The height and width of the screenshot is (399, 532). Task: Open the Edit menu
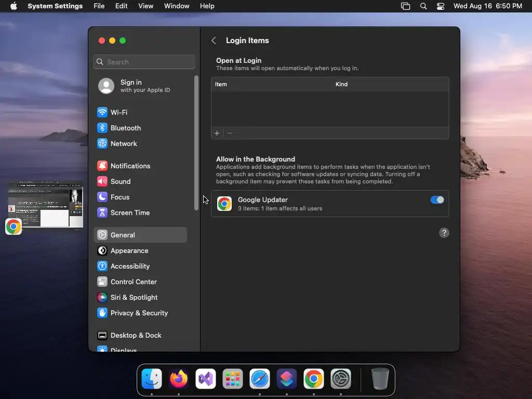pos(121,6)
